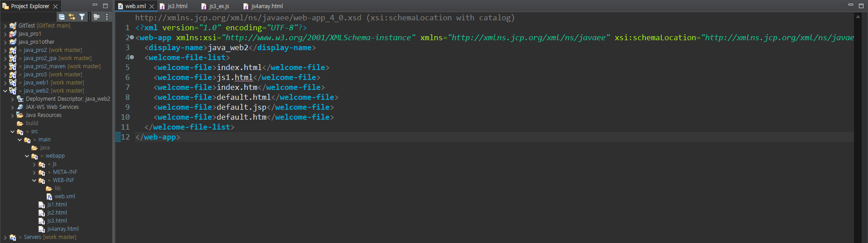Click the js1.html file icon
The image size is (868, 243).
tap(42, 205)
